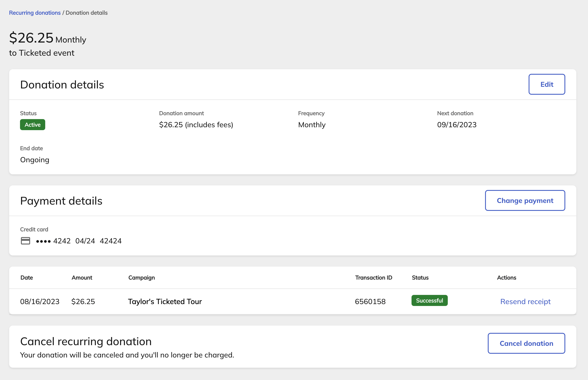
Task: Click the Cancel donation button
Action: click(526, 343)
